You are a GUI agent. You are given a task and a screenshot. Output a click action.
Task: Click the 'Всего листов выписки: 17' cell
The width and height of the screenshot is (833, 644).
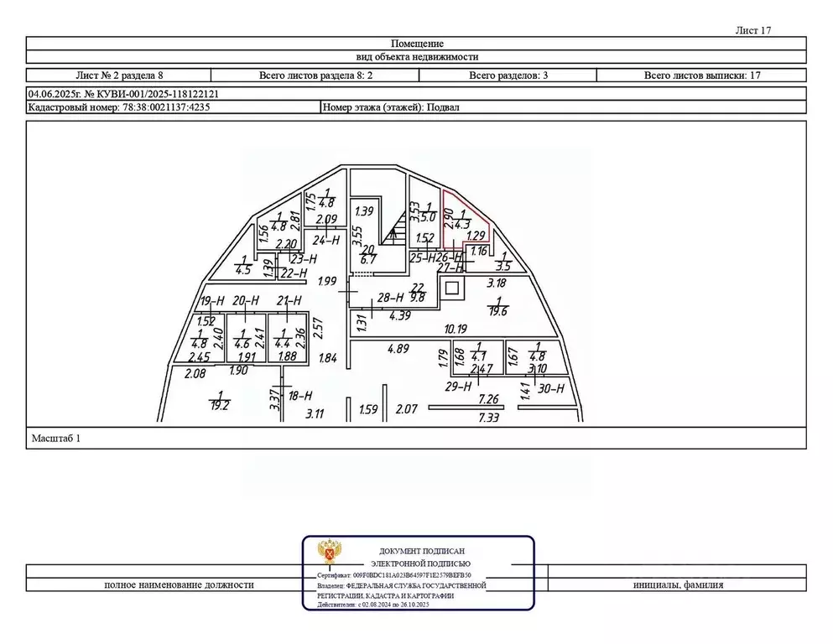701,75
